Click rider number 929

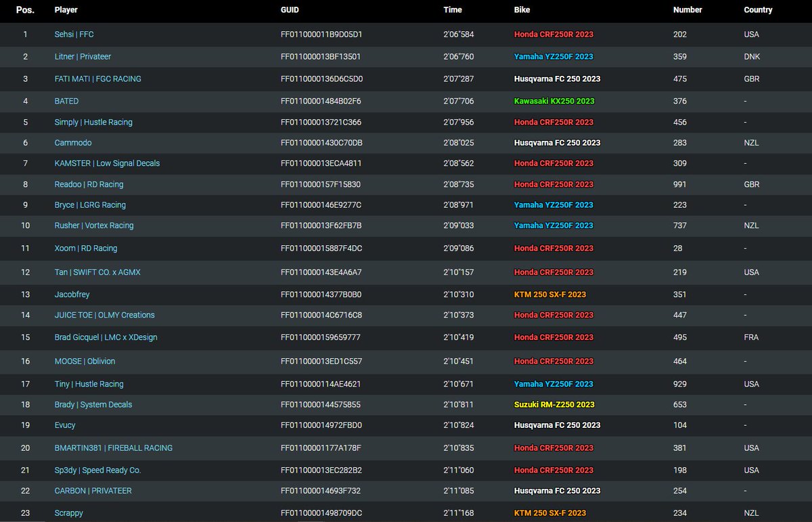click(680, 384)
